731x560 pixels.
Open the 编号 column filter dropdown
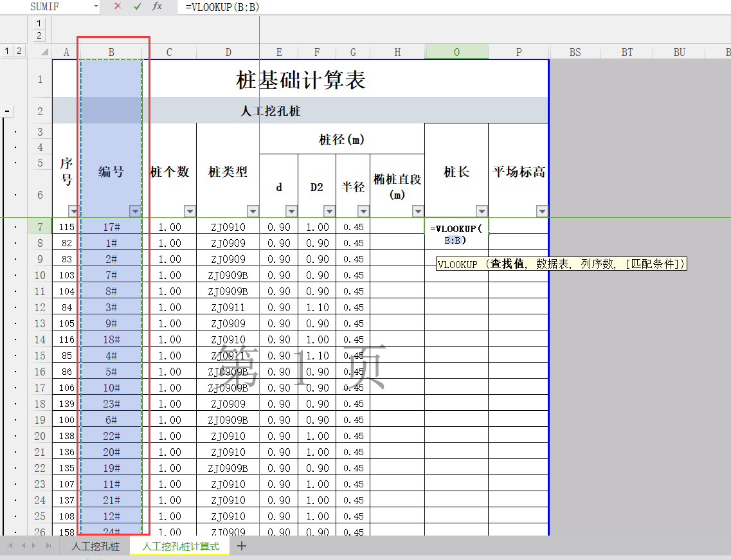(135, 211)
